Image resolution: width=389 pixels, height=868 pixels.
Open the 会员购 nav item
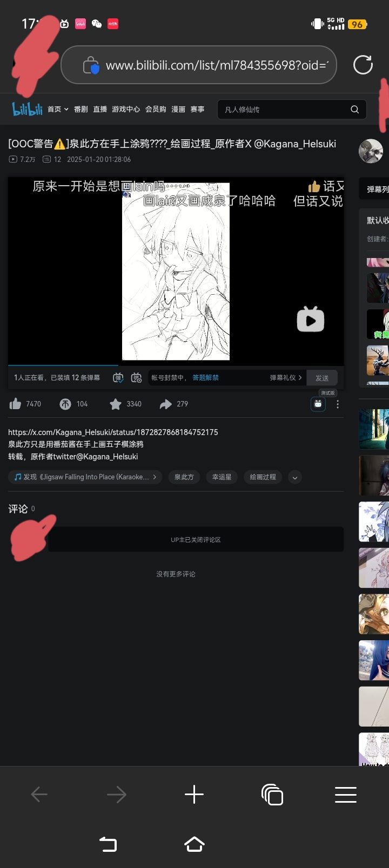pos(156,109)
